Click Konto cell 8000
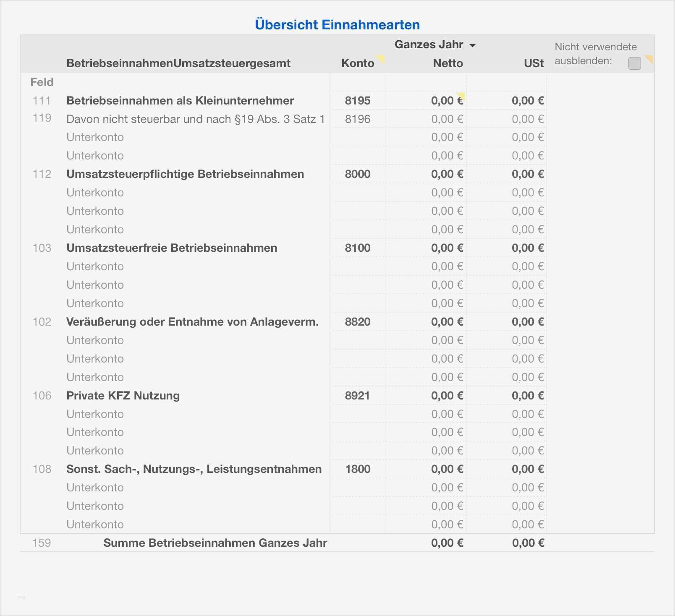 (358, 174)
